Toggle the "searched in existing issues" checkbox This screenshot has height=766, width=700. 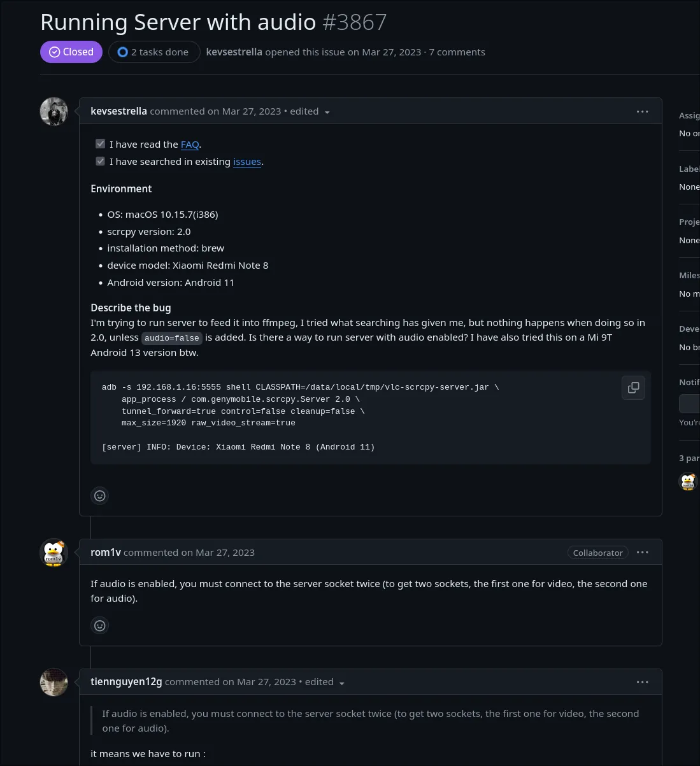coord(101,161)
